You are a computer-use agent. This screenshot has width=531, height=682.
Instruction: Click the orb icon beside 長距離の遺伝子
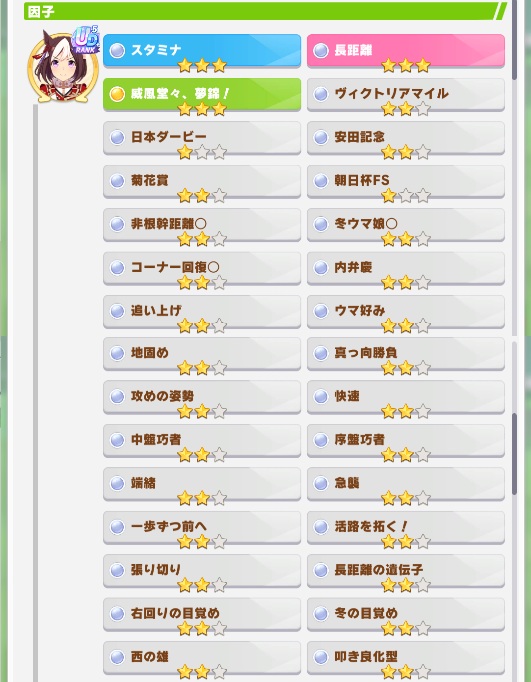[321, 570]
